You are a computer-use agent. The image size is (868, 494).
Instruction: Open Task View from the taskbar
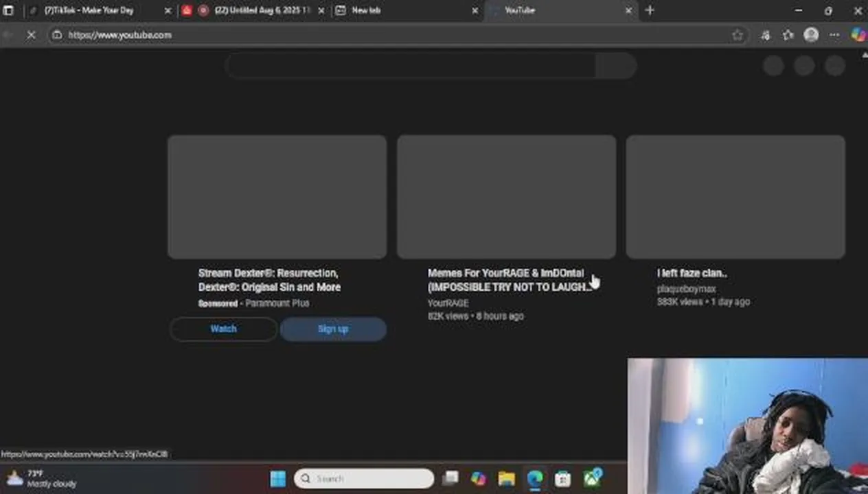click(x=450, y=478)
